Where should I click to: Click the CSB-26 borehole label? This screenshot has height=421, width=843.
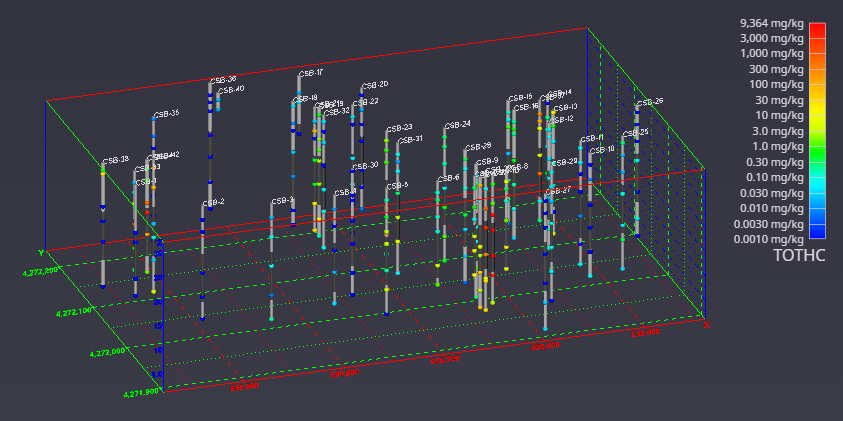coord(650,102)
